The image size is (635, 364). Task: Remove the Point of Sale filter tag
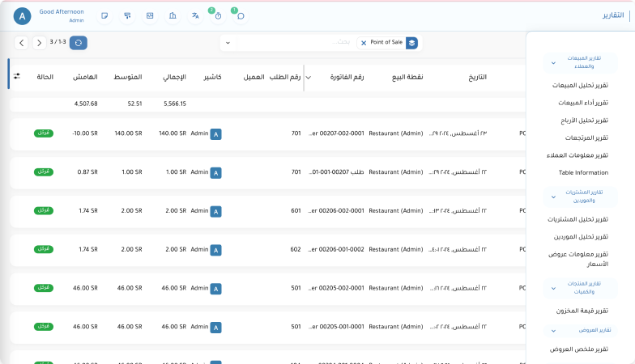tap(364, 43)
